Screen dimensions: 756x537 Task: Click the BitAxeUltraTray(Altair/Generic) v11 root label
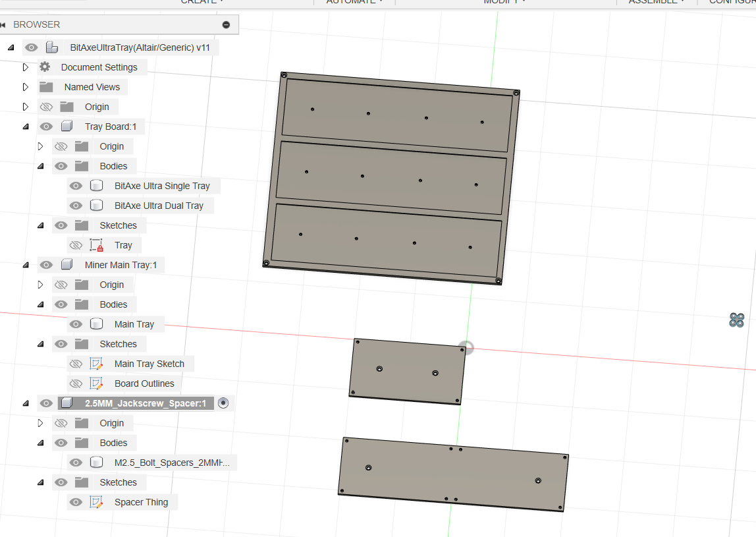pyautogui.click(x=140, y=47)
